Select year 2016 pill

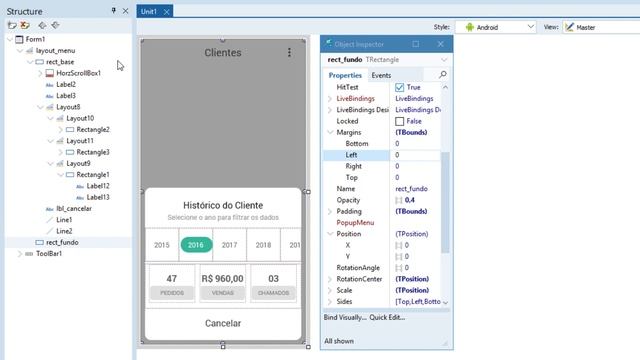tap(196, 245)
